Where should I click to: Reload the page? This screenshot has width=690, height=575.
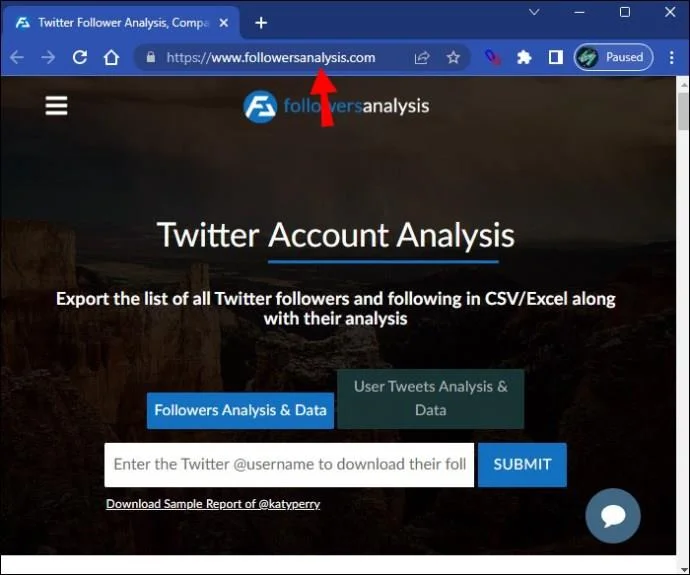click(x=80, y=57)
